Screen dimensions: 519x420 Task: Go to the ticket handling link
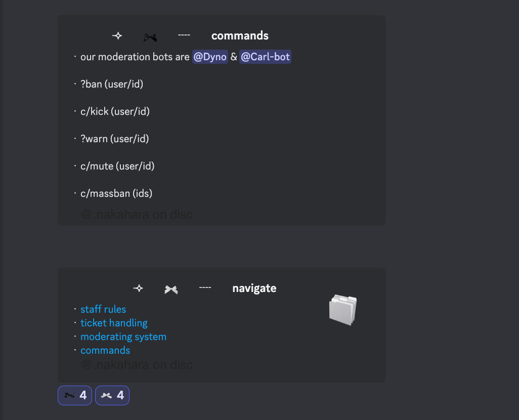pyautogui.click(x=114, y=323)
